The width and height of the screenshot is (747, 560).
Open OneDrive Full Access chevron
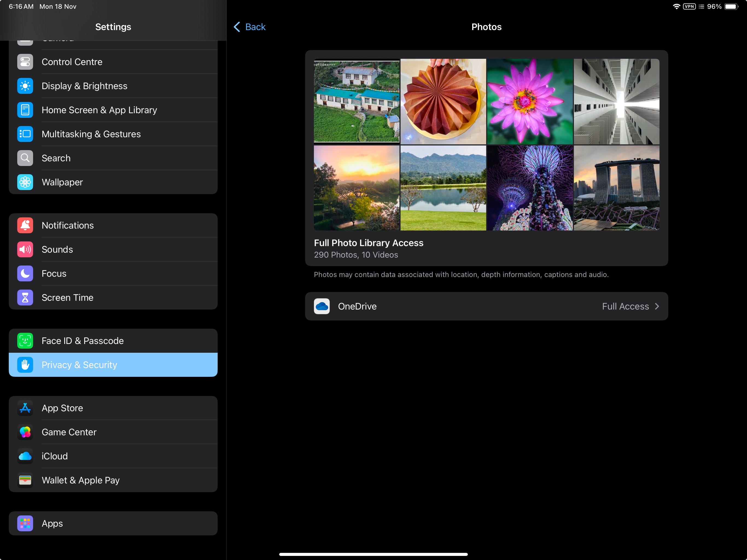pos(657,306)
